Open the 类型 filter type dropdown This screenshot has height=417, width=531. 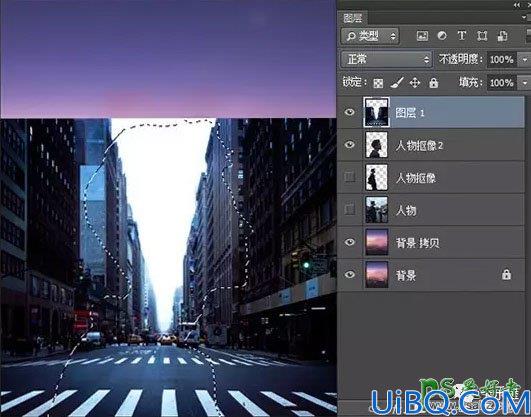coord(370,36)
